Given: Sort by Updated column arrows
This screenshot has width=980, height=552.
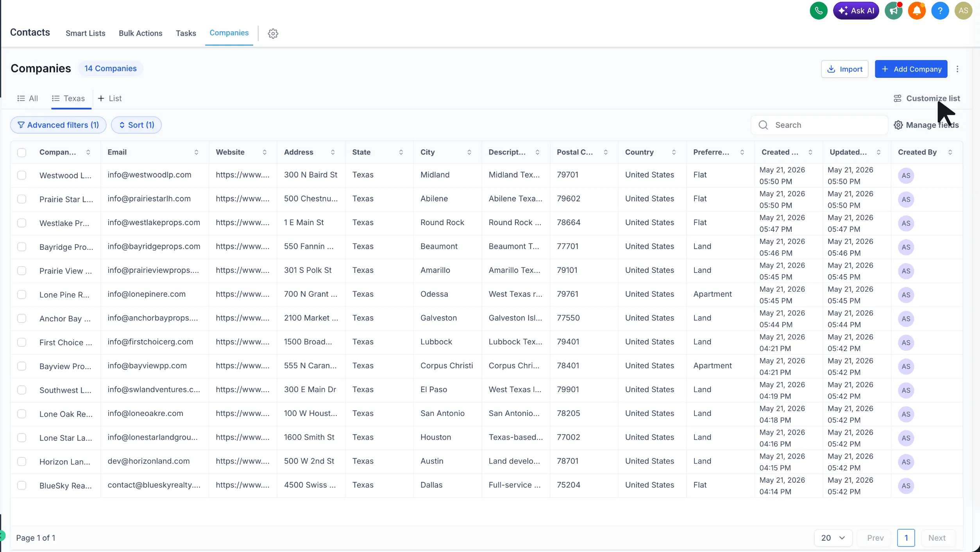Looking at the screenshot, I should [x=879, y=152].
